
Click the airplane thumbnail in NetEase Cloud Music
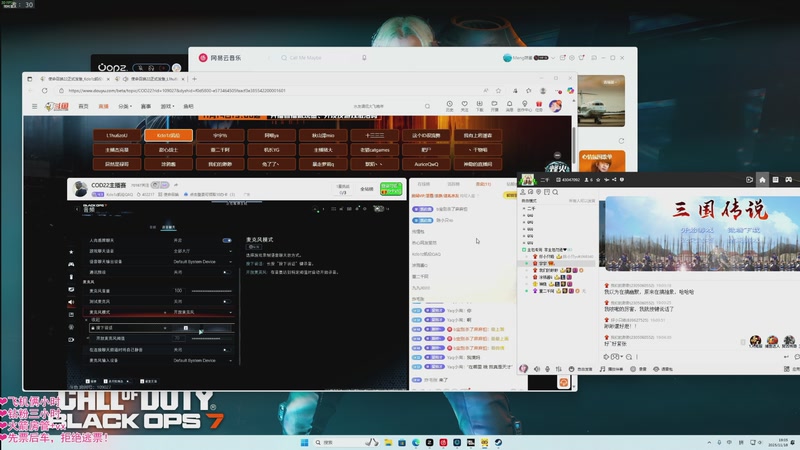(x=601, y=101)
